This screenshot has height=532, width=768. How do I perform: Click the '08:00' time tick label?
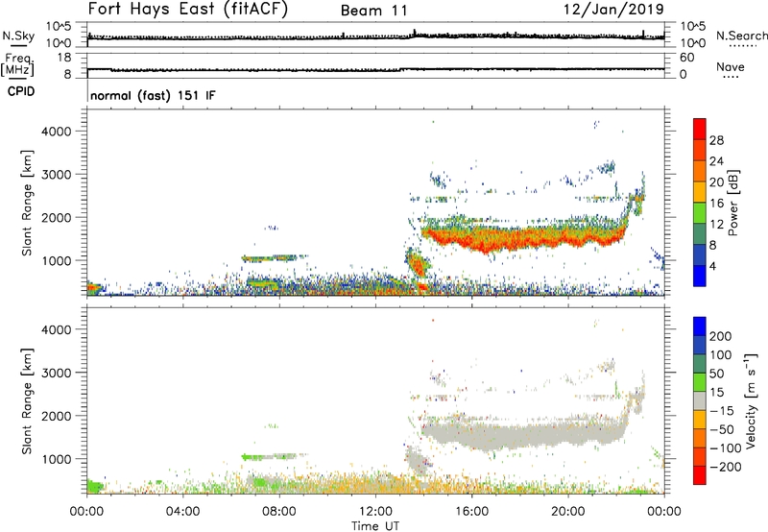coord(279,512)
